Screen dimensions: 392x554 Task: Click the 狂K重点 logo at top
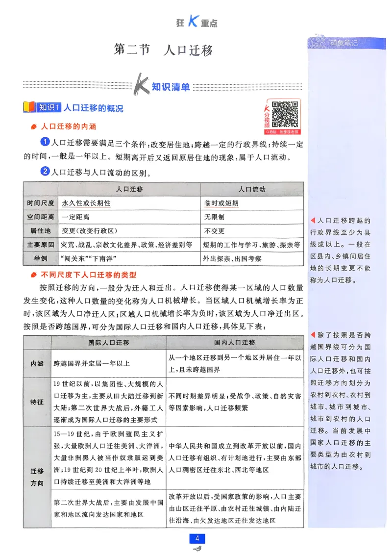[196, 21]
